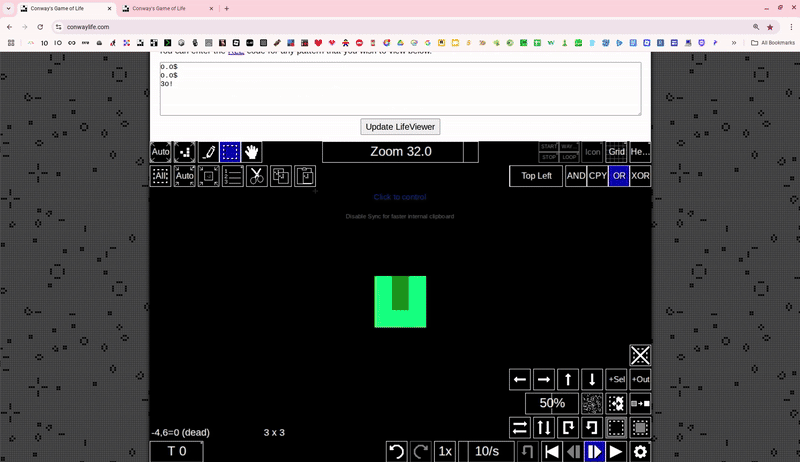This screenshot has width=800, height=462.
Task: Step back one generation
Action: 573,452
